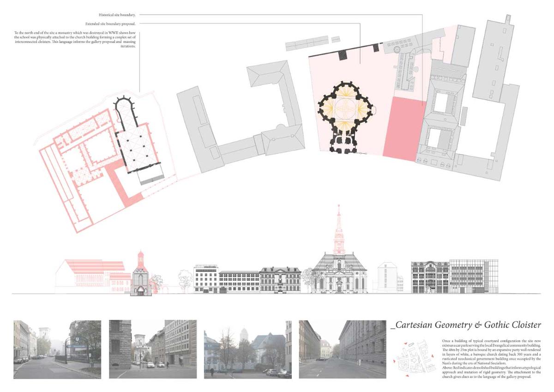This screenshot has width=554, height=392.
Task: Open the street photo with U-Bahn sign
Action: pos(57,349)
